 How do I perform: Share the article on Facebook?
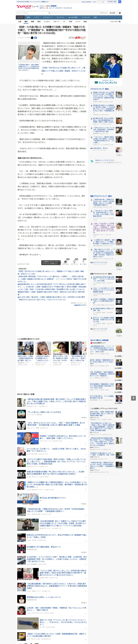coord(36,38)
